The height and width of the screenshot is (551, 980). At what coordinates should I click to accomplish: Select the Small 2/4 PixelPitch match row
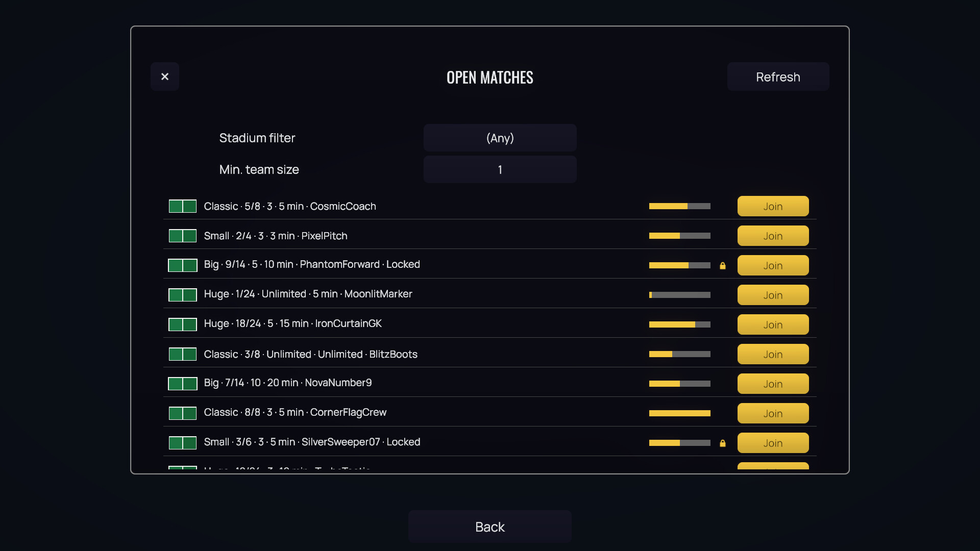point(490,236)
